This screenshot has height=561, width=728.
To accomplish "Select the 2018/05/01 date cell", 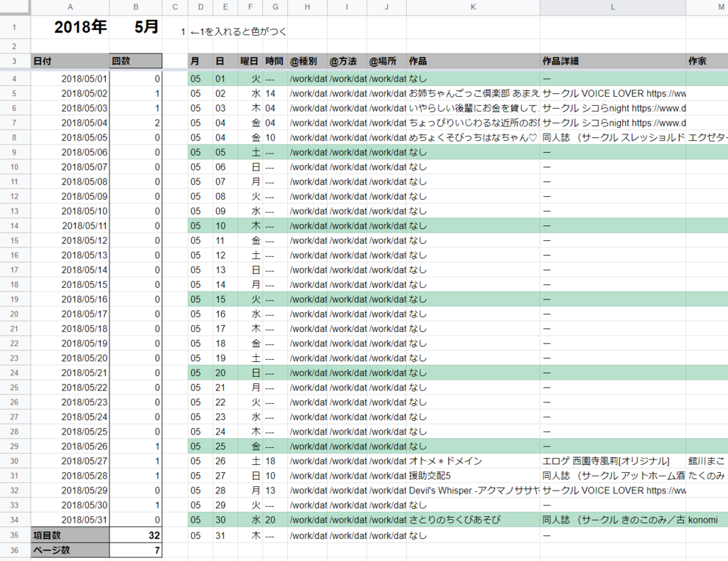I will [70, 78].
